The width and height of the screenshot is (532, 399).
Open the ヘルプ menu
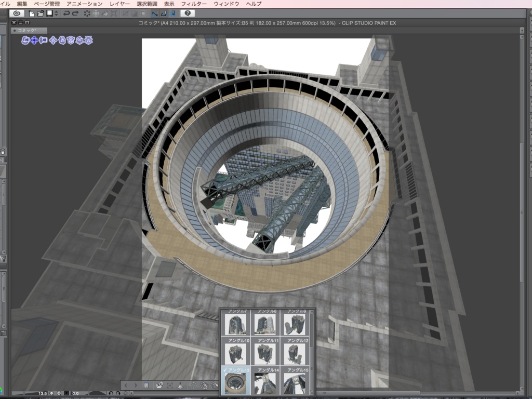[254, 4]
